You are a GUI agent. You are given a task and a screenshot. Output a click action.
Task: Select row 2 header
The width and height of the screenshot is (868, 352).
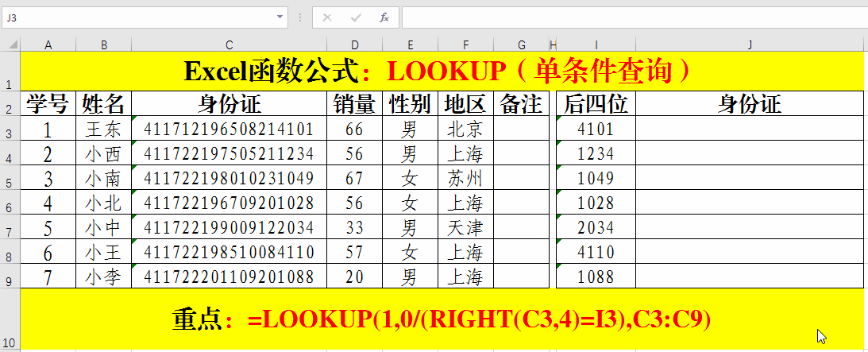[10, 103]
